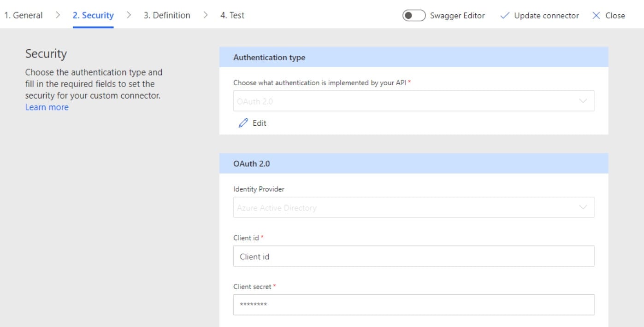
Task: Click the chevron between Definition and Test
Action: 206,15
